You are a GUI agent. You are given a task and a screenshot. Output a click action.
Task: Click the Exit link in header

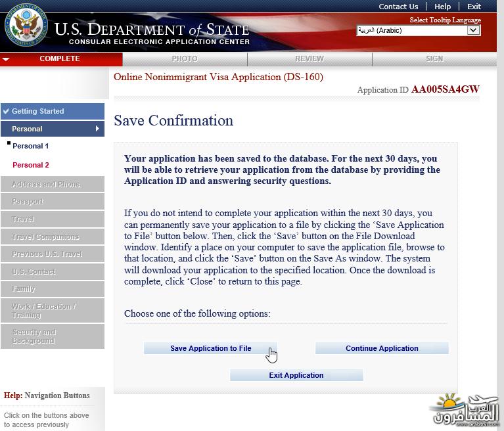point(474,7)
